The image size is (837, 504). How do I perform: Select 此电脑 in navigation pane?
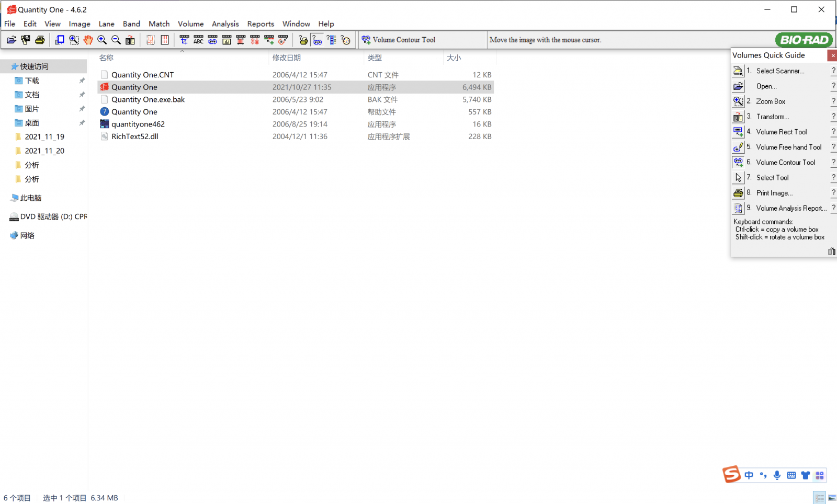click(31, 198)
